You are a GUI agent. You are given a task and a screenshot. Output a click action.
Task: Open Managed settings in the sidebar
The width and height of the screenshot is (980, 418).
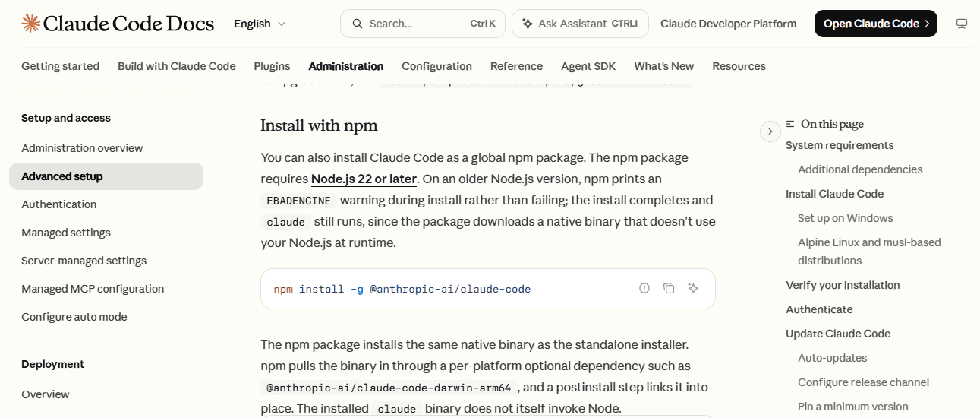point(106,233)
